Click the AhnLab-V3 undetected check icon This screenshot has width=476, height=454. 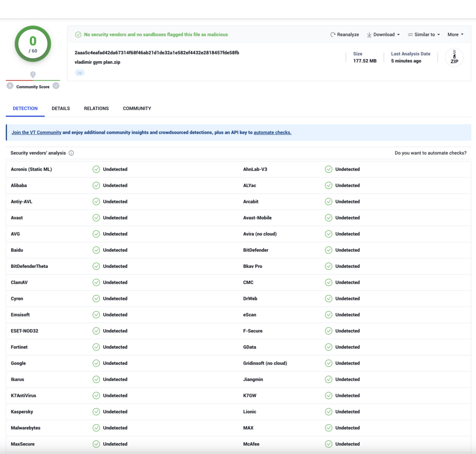329,169
